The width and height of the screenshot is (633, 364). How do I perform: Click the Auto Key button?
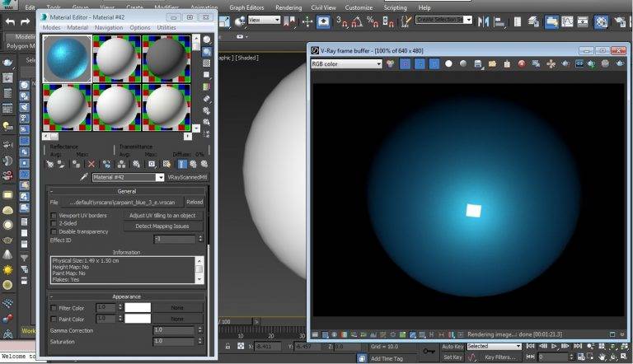point(453,346)
